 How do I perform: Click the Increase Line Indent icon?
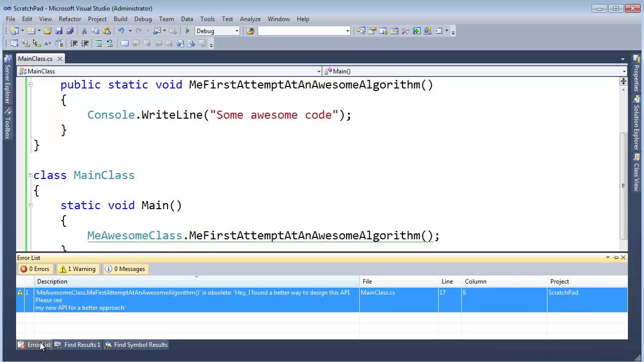(x=85, y=43)
